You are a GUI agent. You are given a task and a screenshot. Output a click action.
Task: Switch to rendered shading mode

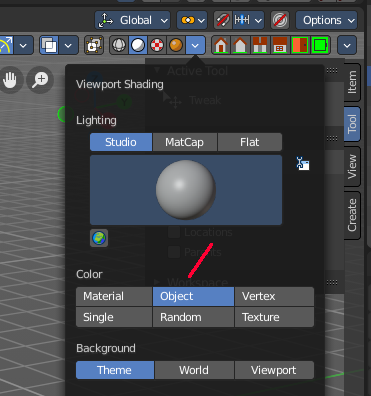176,45
